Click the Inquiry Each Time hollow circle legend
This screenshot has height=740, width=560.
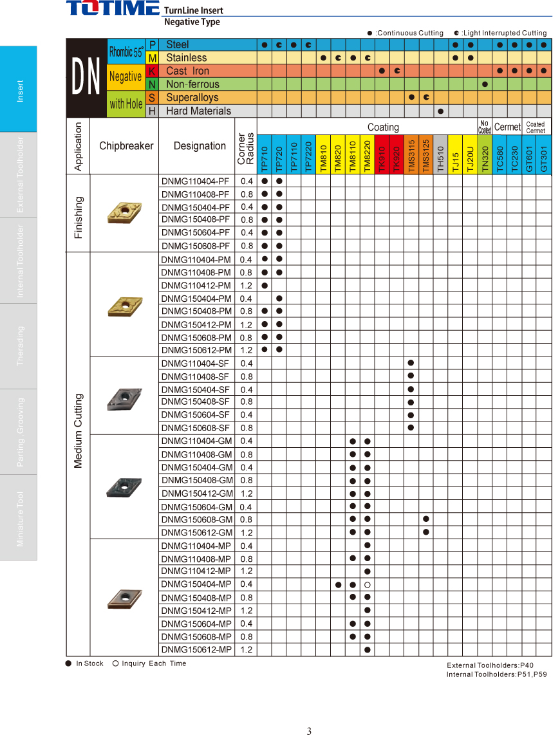115,663
